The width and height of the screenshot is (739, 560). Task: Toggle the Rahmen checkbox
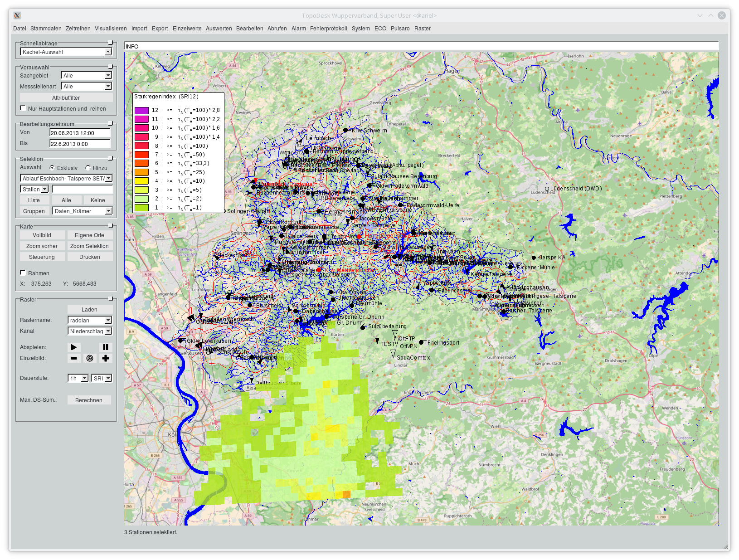click(23, 273)
